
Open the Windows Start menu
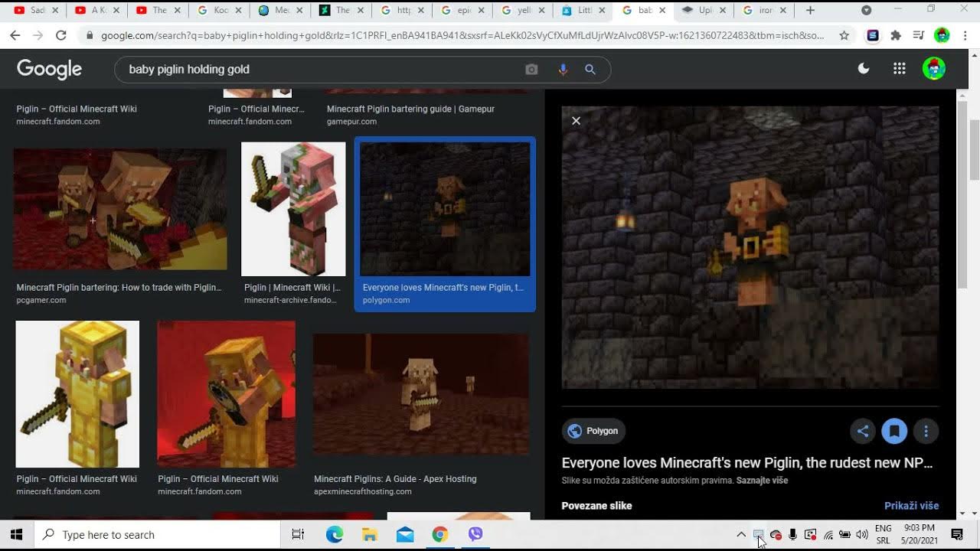(16, 534)
